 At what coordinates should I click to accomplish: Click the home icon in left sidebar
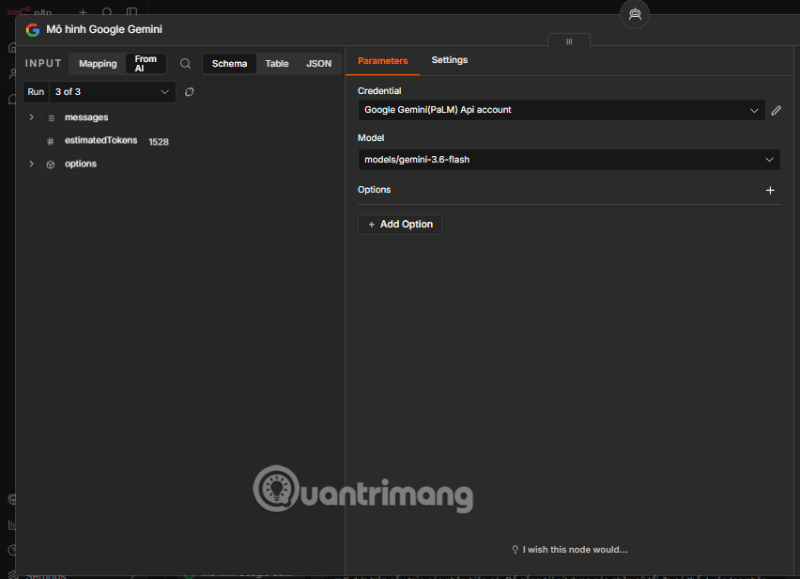tap(12, 48)
